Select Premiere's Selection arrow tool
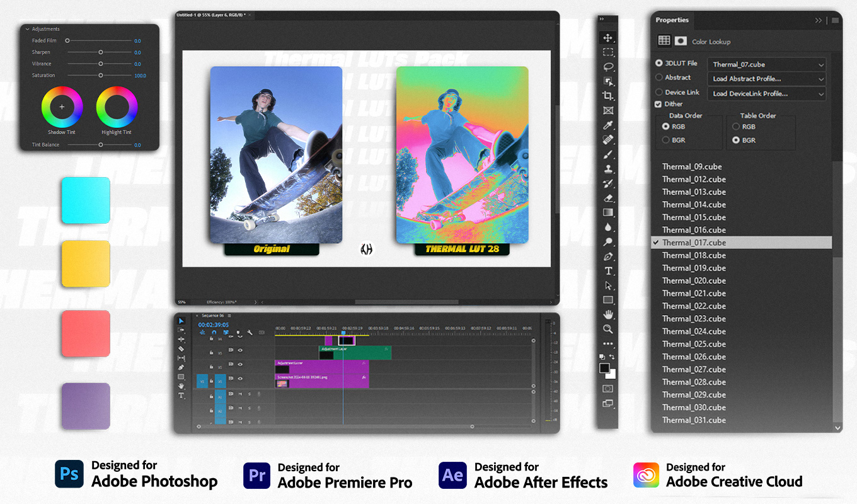This screenshot has height=504, width=857. pyautogui.click(x=181, y=321)
